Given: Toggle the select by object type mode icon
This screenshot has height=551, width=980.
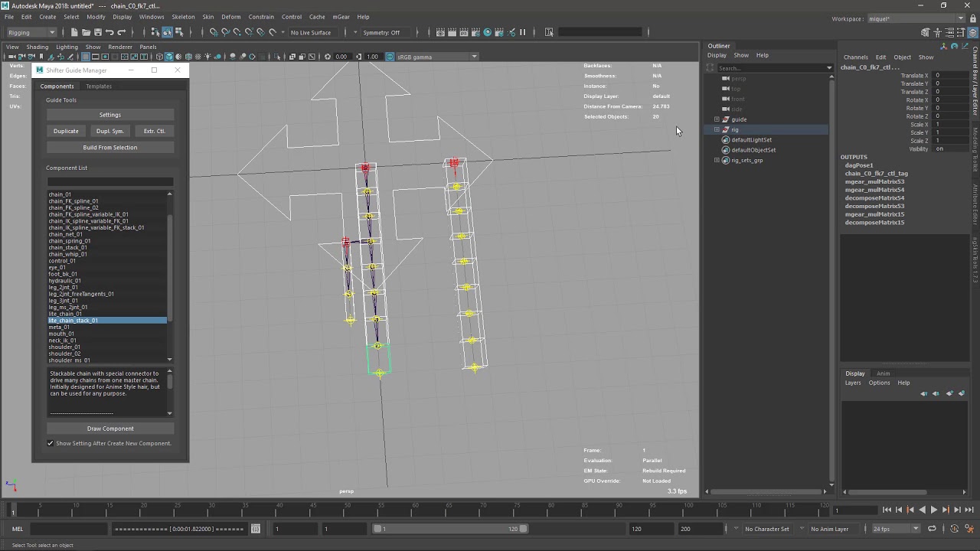Looking at the screenshot, I should (167, 32).
